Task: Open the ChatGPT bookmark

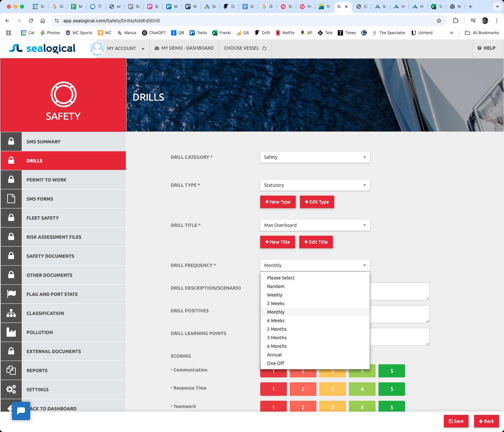Action: click(x=154, y=33)
